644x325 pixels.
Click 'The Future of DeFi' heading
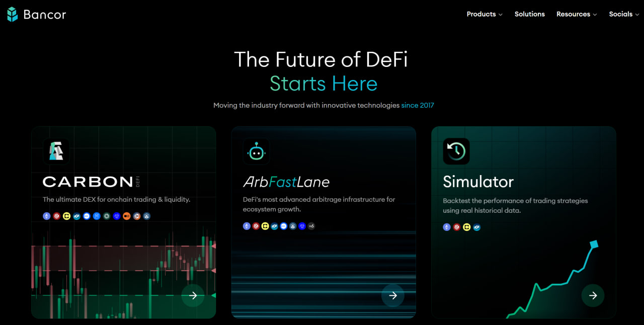pyautogui.click(x=321, y=59)
